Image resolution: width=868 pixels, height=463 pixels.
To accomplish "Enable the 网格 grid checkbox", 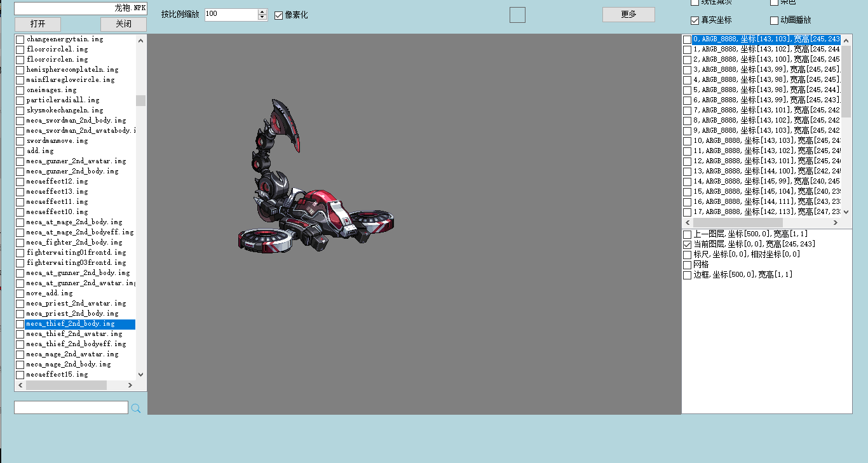I will click(688, 264).
